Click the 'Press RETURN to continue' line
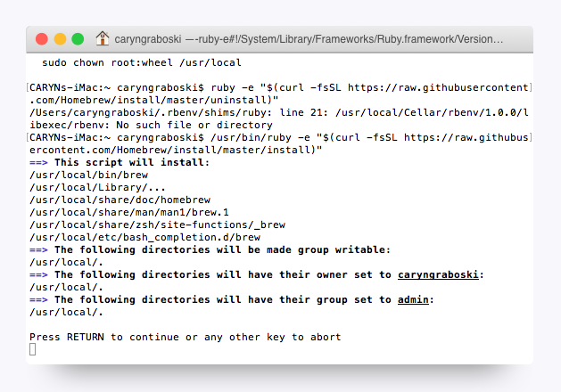This screenshot has width=561, height=392. click(x=185, y=337)
